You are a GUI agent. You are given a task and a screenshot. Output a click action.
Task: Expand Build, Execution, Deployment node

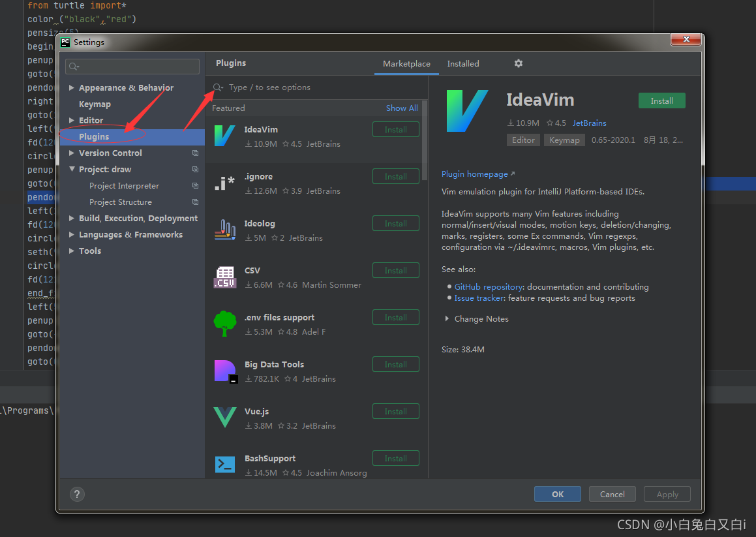(x=71, y=218)
